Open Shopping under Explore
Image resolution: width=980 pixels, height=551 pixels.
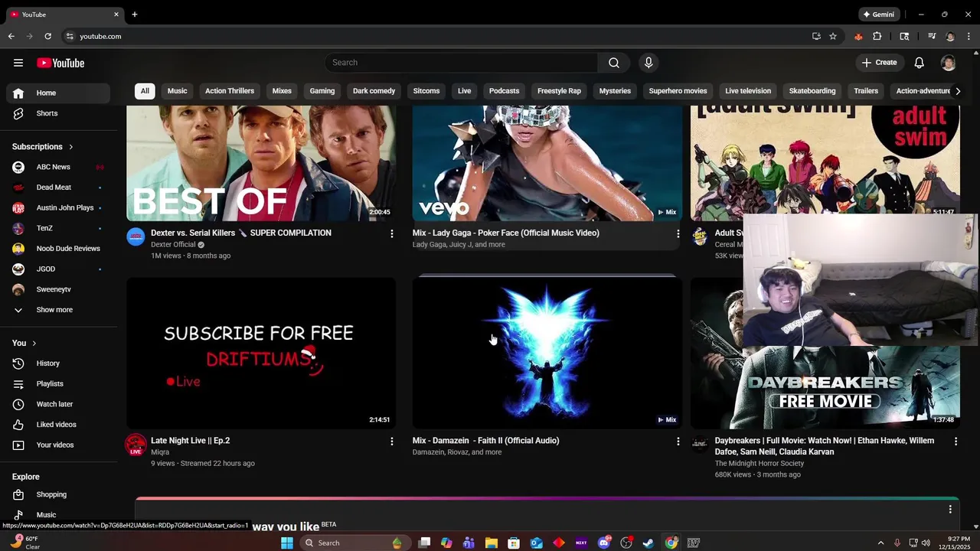tap(58, 494)
